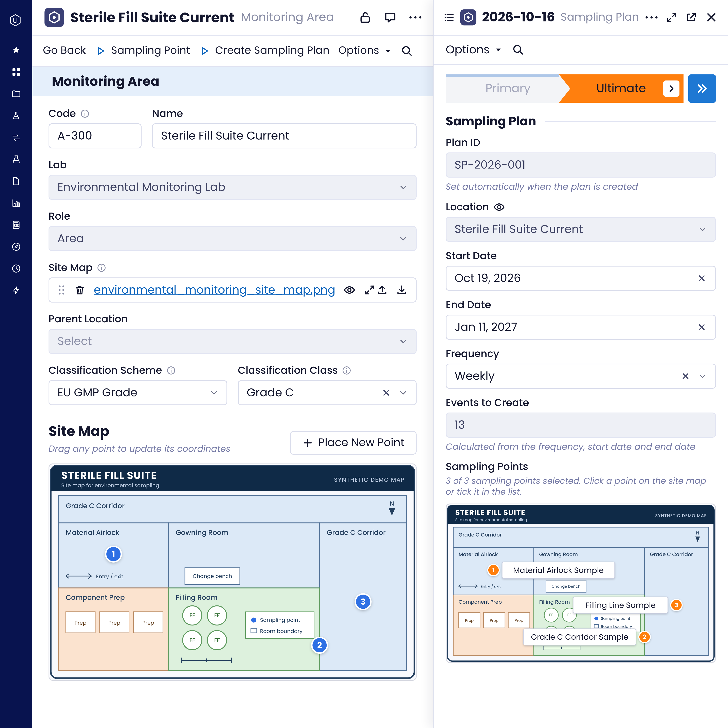Image resolution: width=728 pixels, height=728 pixels.
Task: Delete the site map file with trash icon
Action: (79, 290)
